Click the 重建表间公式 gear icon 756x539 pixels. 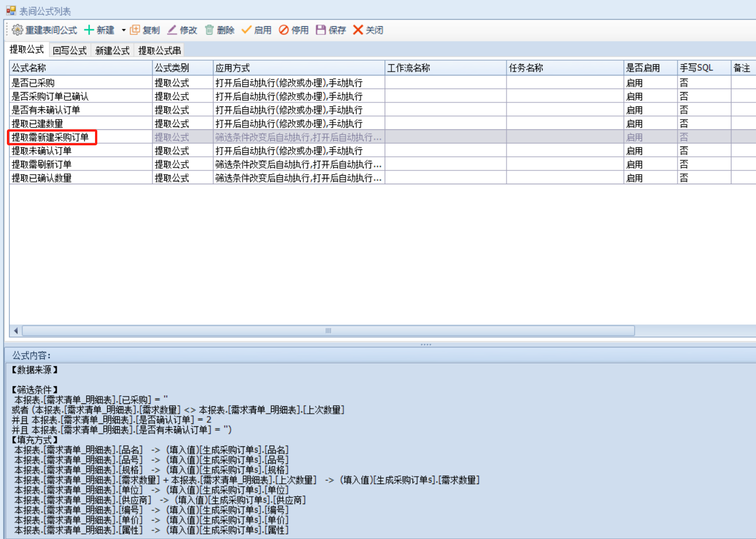click(x=18, y=30)
